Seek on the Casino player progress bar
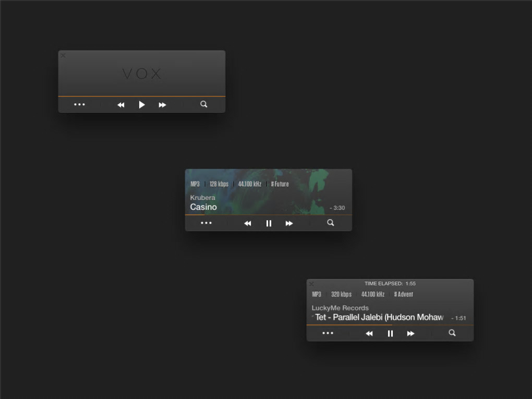 coord(269,215)
